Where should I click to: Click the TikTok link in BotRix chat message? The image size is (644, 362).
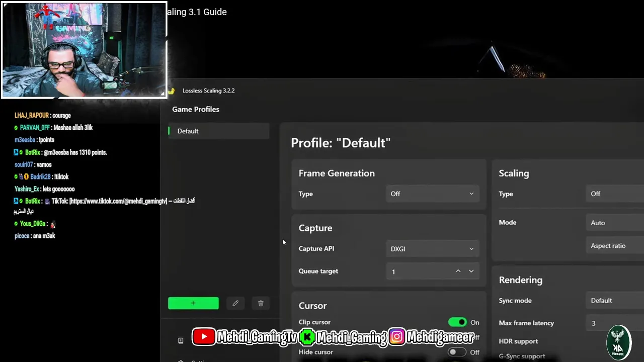pos(118,201)
